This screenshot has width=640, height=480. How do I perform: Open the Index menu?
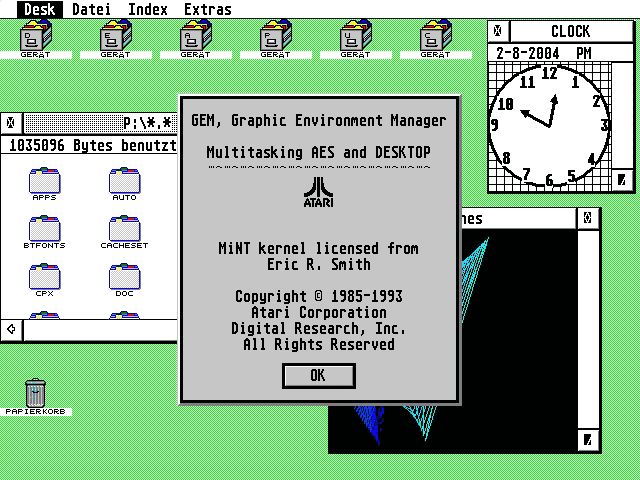click(148, 9)
